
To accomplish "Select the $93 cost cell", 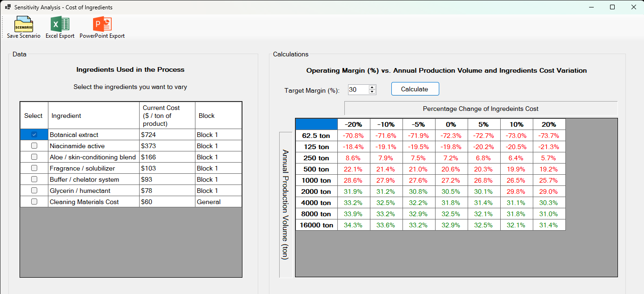I will [167, 179].
